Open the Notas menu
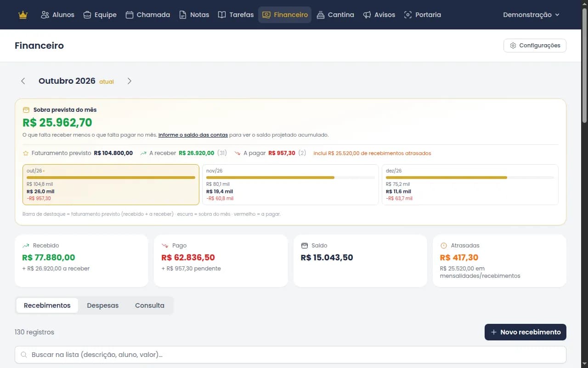 194,15
